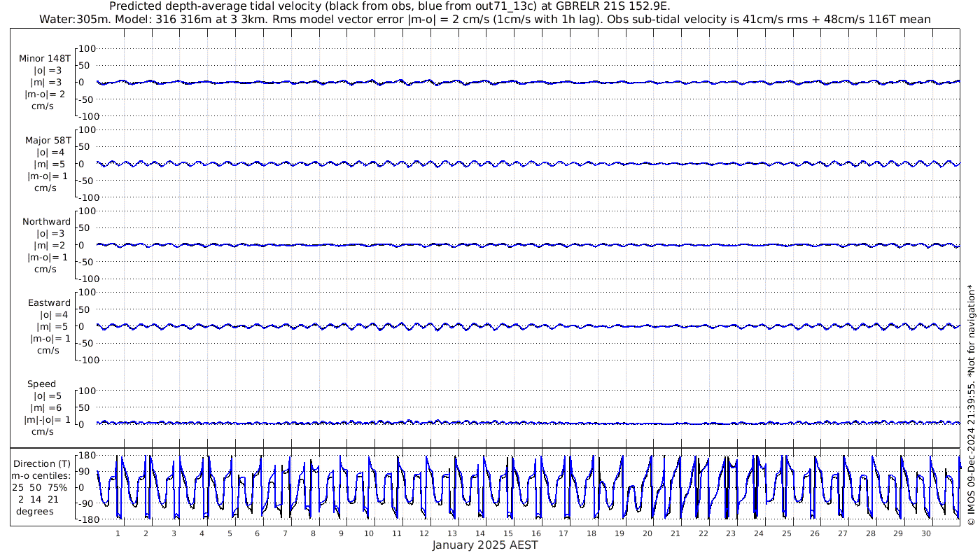
Task: Click the 'January 2025 AEST' axis title
Action: click(x=485, y=545)
